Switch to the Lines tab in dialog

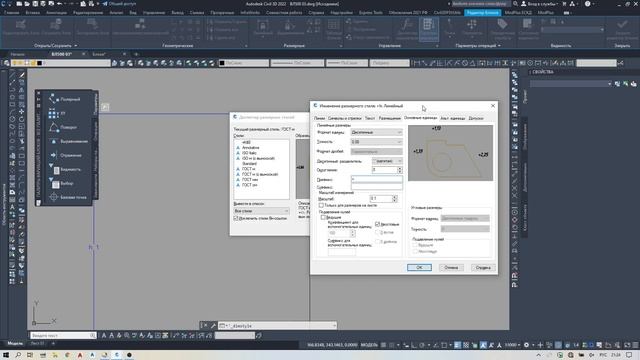click(x=320, y=118)
